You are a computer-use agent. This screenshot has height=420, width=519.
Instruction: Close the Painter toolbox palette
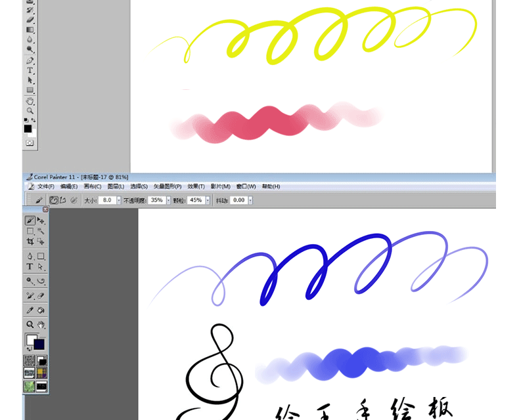click(46, 209)
